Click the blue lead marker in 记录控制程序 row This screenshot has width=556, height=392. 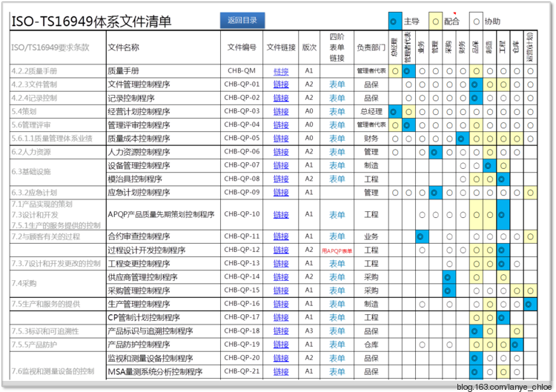(x=476, y=98)
